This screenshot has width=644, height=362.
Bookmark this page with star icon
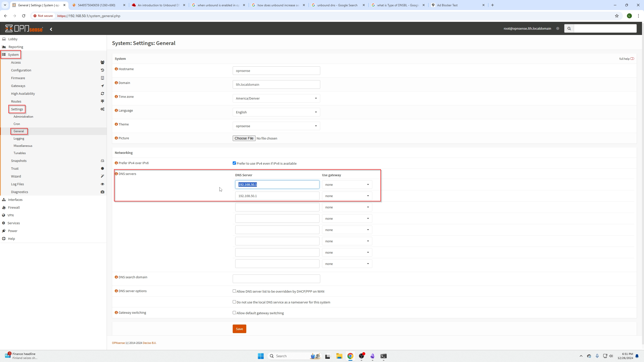(x=617, y=16)
